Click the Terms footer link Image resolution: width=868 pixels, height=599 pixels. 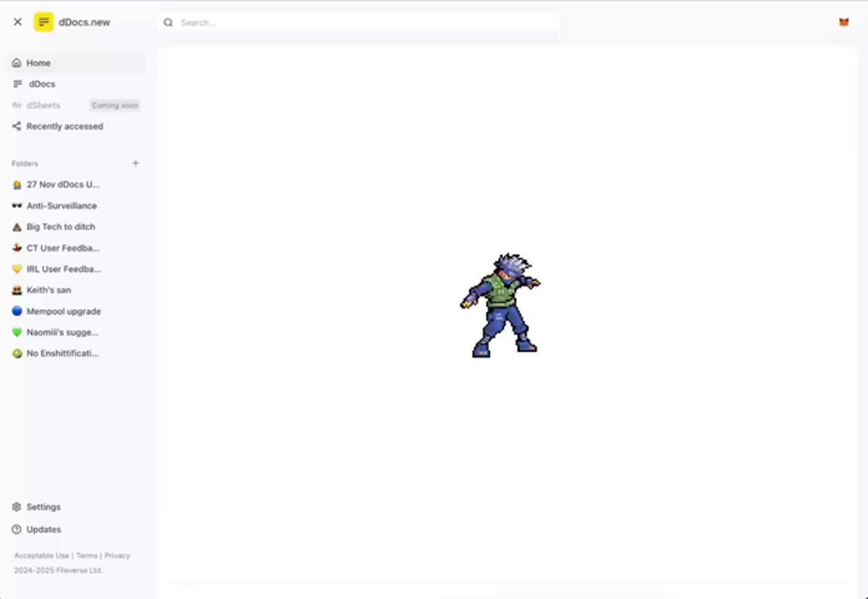87,556
